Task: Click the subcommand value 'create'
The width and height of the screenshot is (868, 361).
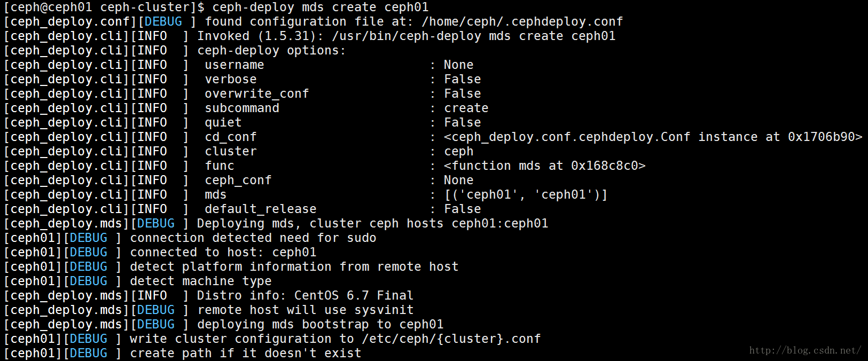Action: click(x=466, y=108)
